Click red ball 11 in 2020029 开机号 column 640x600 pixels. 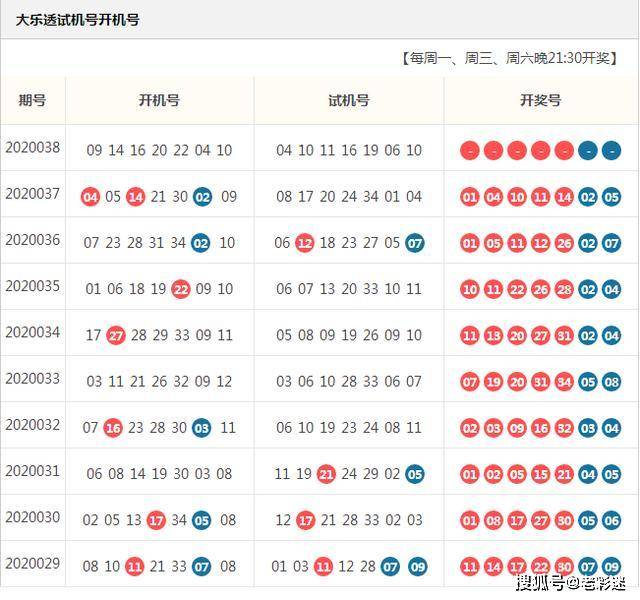coord(135,567)
